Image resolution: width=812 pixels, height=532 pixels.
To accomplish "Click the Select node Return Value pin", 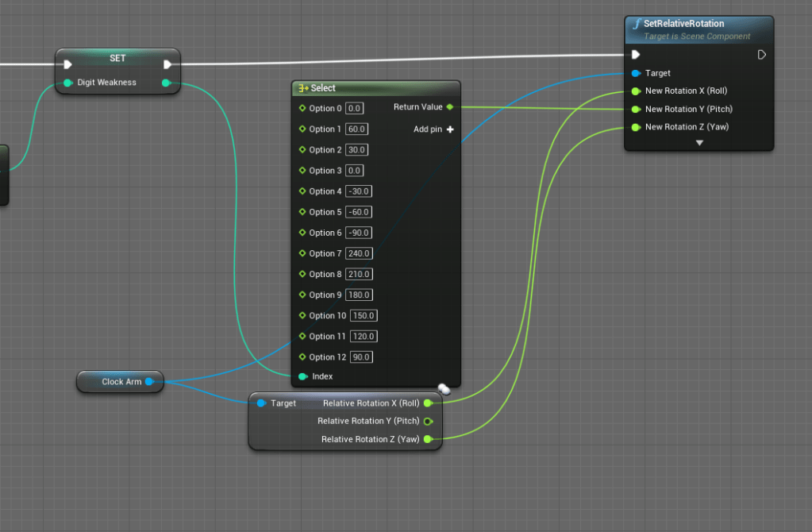I will point(450,106).
